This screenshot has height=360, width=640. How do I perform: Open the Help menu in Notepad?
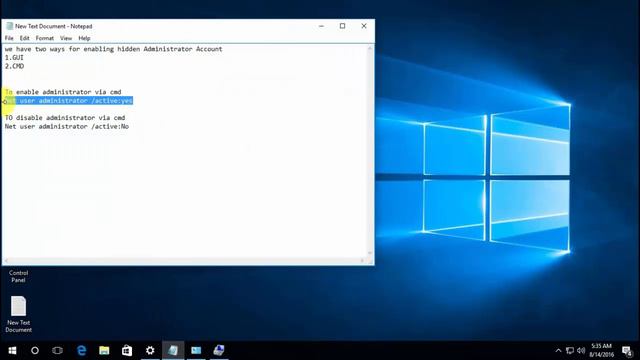click(84, 38)
